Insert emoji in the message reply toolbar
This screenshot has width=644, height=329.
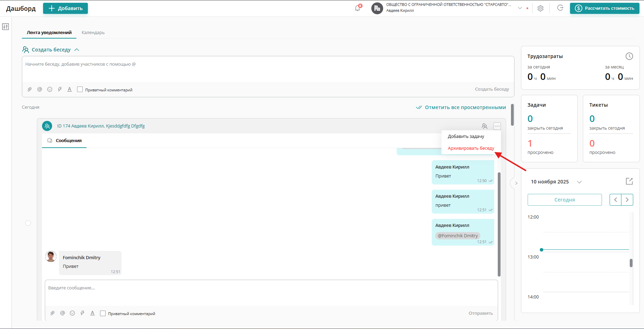72,313
